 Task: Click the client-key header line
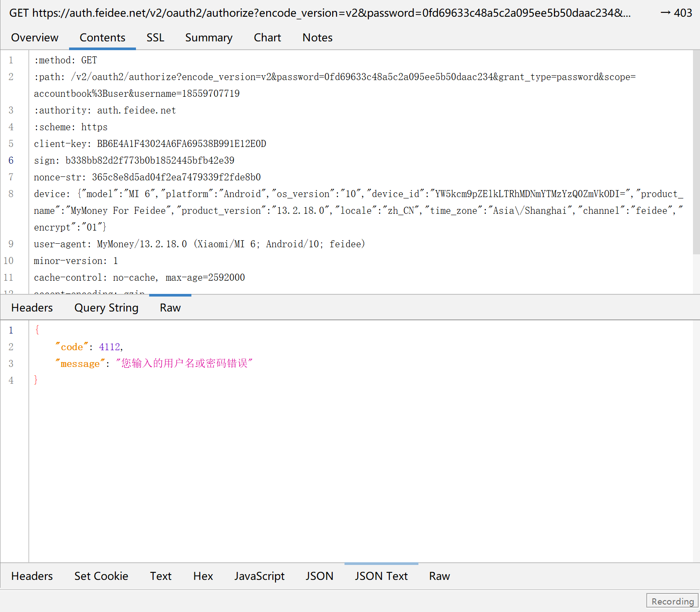coord(150,144)
